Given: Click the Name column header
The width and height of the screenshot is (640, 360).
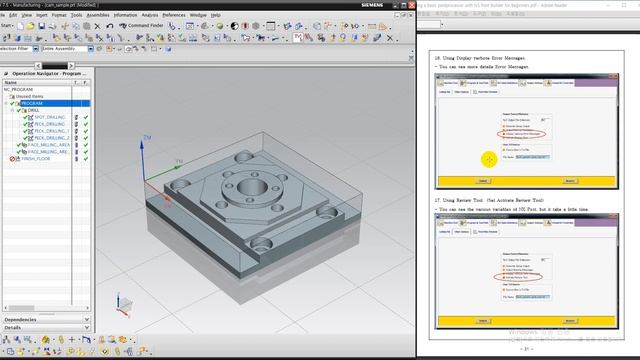Looking at the screenshot, I should 37,83.
